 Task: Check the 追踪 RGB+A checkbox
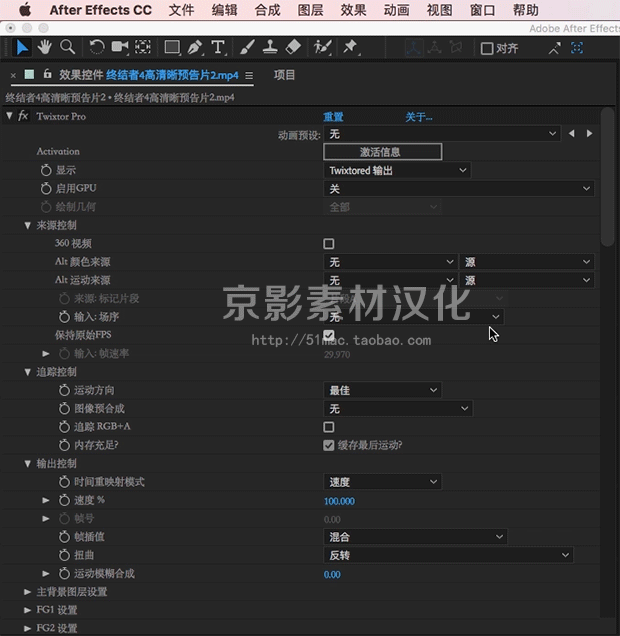329,427
